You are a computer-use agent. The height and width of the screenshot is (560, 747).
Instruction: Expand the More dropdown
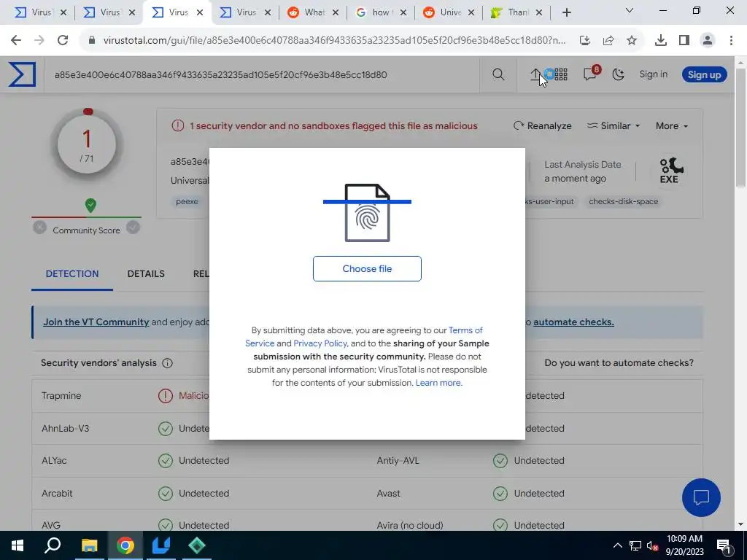pos(672,125)
